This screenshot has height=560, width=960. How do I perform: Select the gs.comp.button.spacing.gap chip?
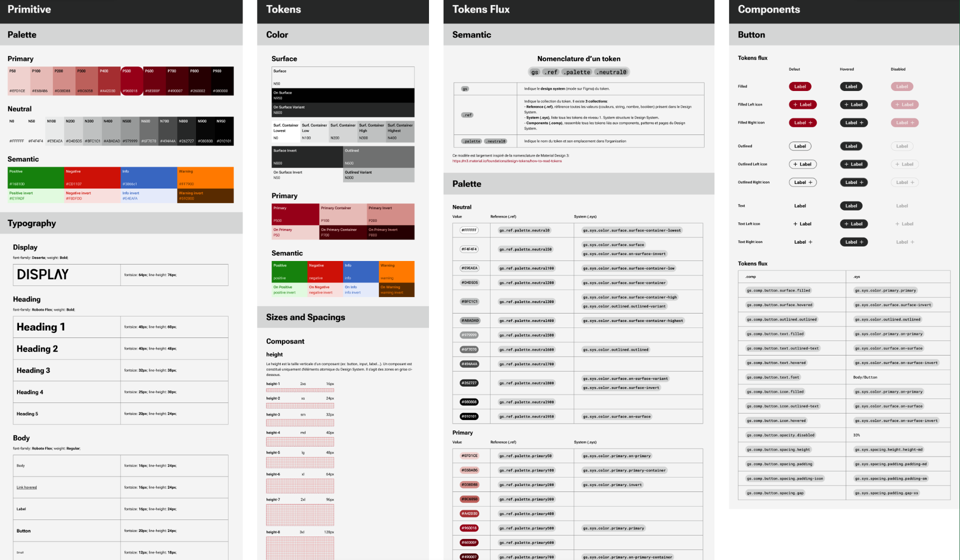click(x=775, y=493)
